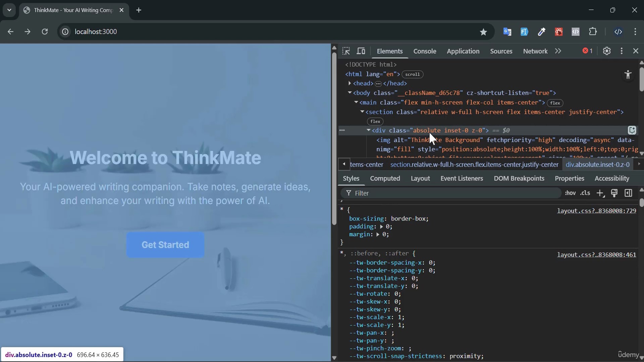Open Google Translate extension icon
The height and width of the screenshot is (362, 644).
click(x=507, y=32)
